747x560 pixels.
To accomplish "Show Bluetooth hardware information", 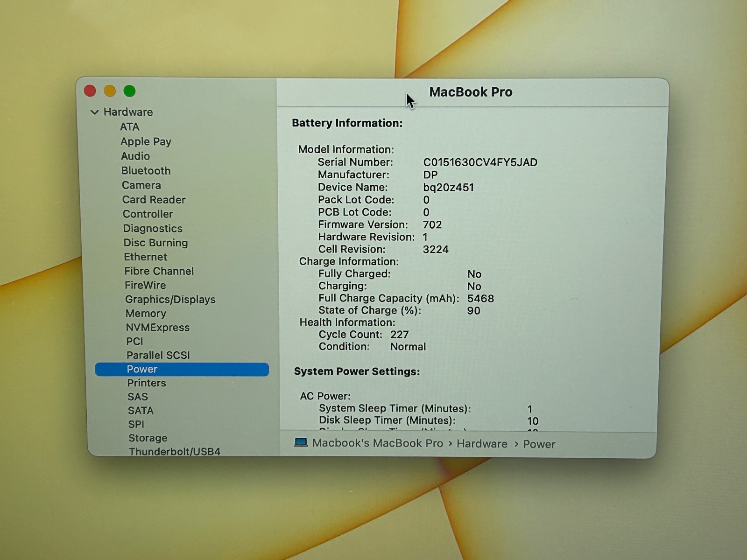I will pyautogui.click(x=146, y=171).
